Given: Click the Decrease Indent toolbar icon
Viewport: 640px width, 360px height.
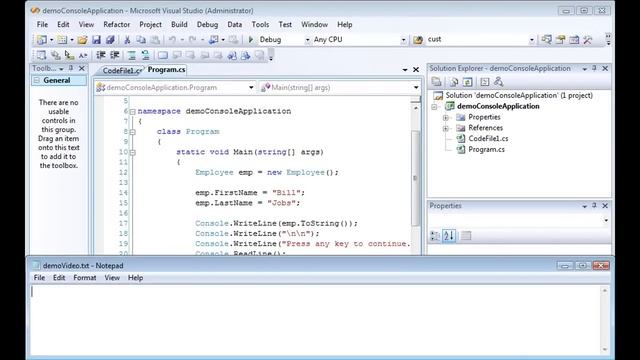Looking at the screenshot, I should (x=101, y=55).
